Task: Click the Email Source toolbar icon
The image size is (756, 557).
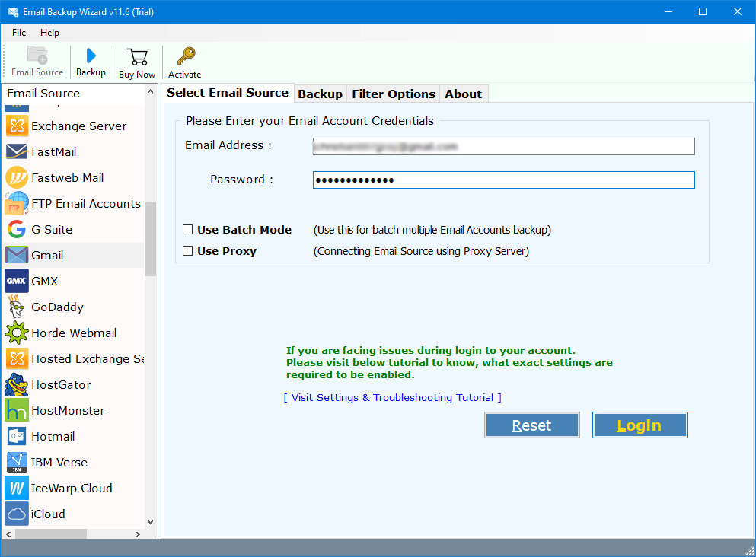Action: [37, 55]
